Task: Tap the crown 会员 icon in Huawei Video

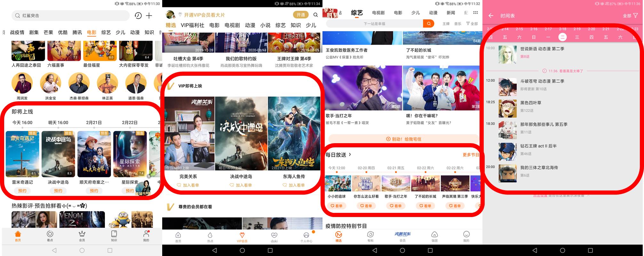Action: click(82, 236)
